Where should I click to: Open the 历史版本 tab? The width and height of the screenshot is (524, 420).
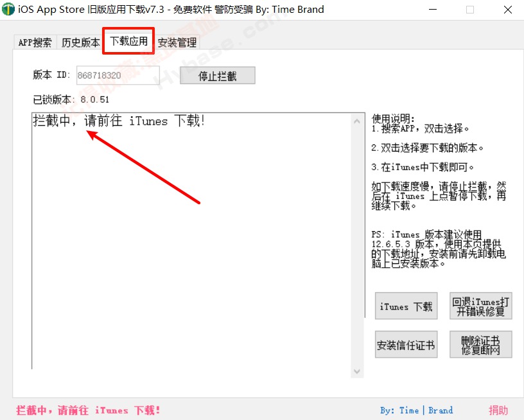click(80, 42)
